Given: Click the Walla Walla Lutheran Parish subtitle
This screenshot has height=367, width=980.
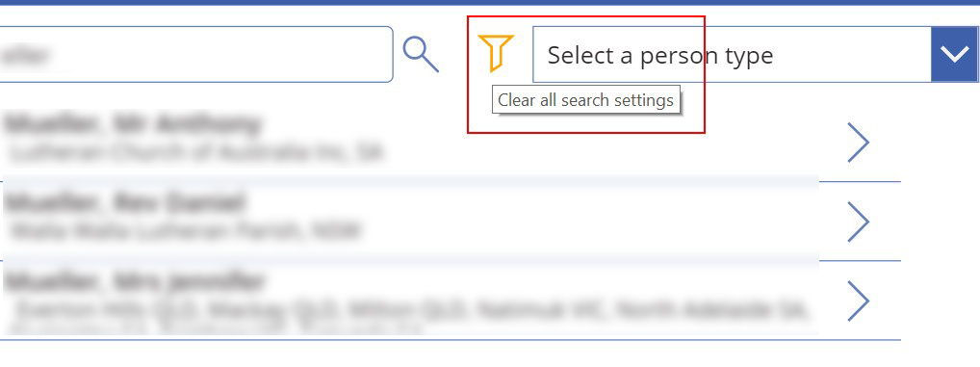Looking at the screenshot, I should (x=186, y=231).
